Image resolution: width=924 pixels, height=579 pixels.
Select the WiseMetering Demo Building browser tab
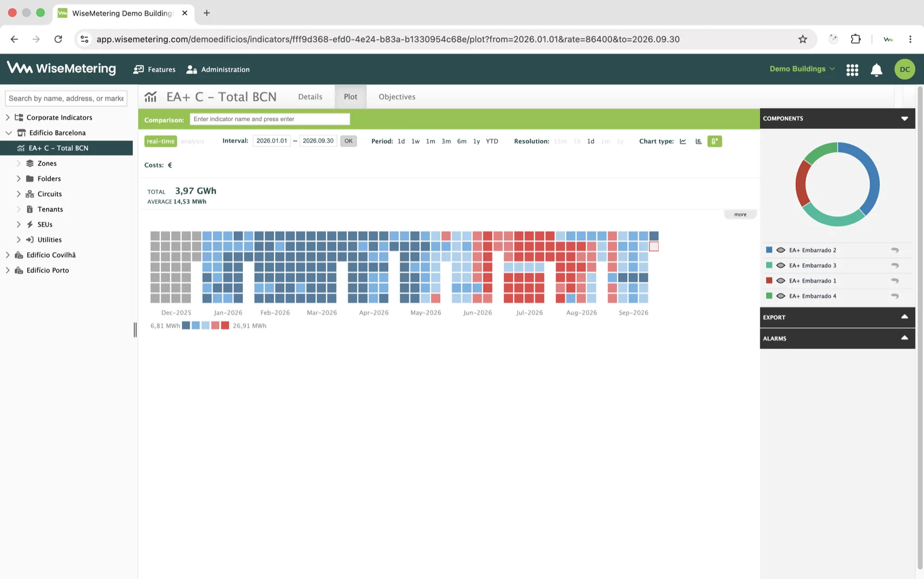123,13
